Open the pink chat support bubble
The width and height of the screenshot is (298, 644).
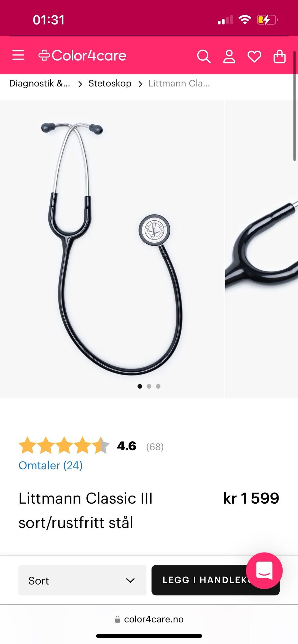264,571
